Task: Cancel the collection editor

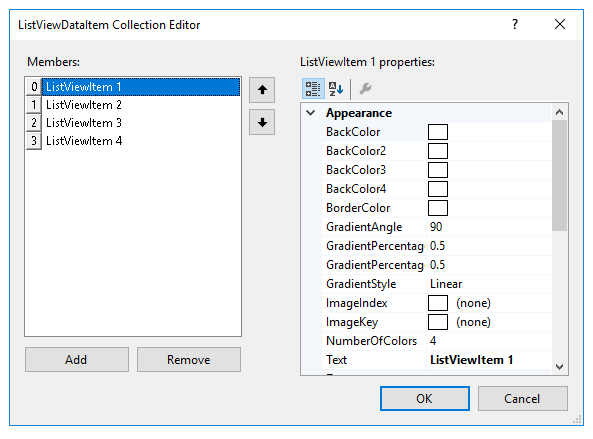Action: [x=522, y=399]
